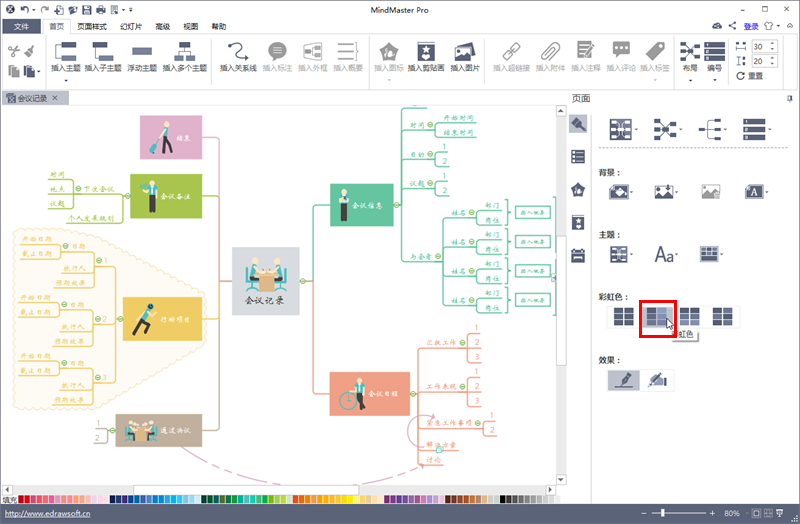Open the panel's first layout style dropdown

(x=637, y=130)
